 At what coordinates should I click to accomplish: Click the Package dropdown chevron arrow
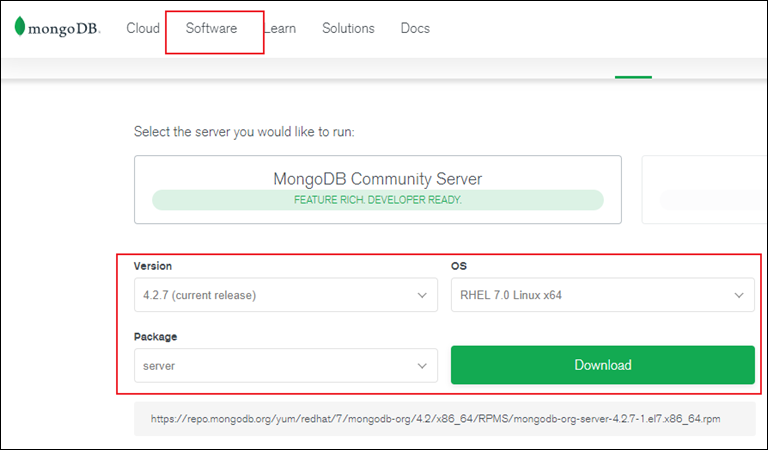(x=422, y=366)
